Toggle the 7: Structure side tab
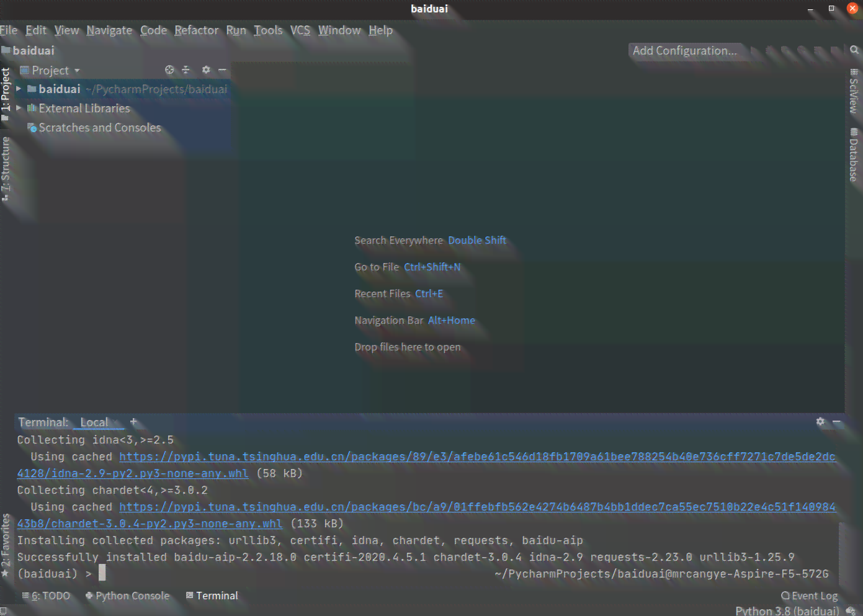Image resolution: width=863 pixels, height=616 pixels. pos(6,169)
